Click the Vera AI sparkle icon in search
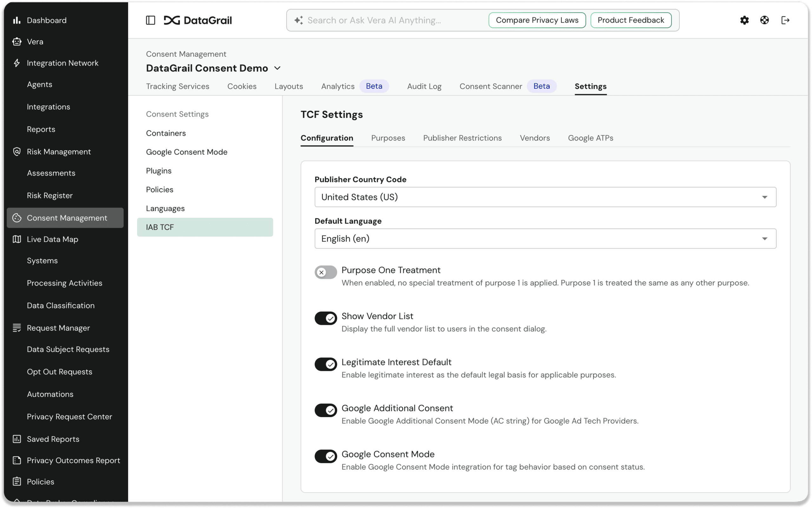 tap(298, 20)
